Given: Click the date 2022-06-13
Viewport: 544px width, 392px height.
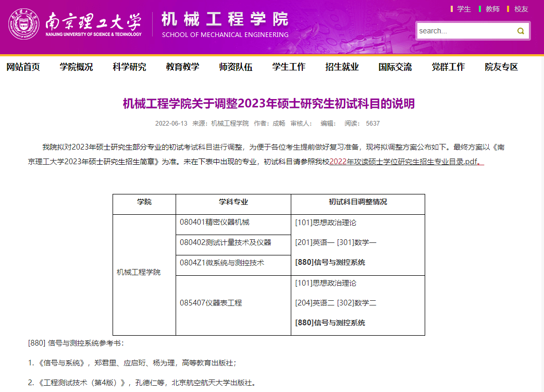Looking at the screenshot, I should (171, 124).
